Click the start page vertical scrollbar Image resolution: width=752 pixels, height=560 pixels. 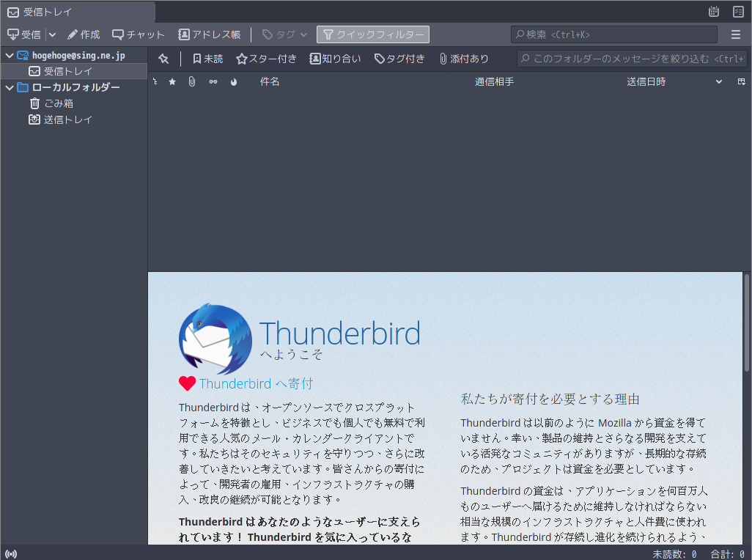click(747, 323)
